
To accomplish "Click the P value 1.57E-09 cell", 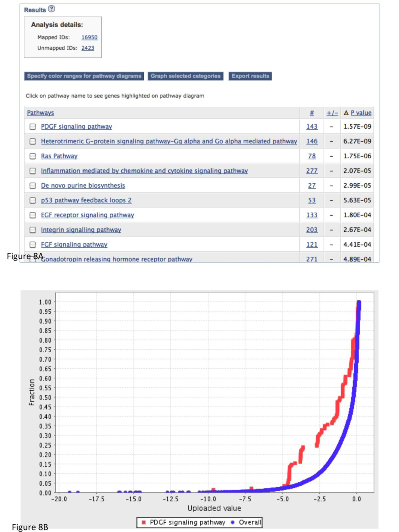I will click(x=357, y=126).
